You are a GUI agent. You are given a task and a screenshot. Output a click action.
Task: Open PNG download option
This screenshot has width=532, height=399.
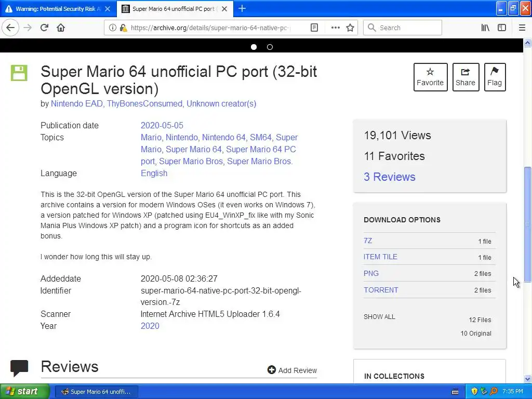[371, 273]
